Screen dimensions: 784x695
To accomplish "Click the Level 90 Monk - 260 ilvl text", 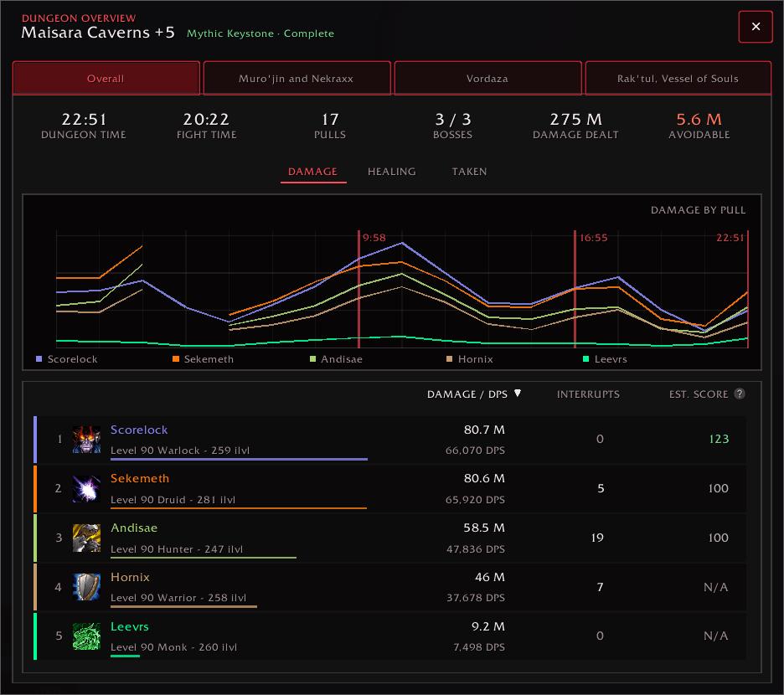I will point(173,647).
